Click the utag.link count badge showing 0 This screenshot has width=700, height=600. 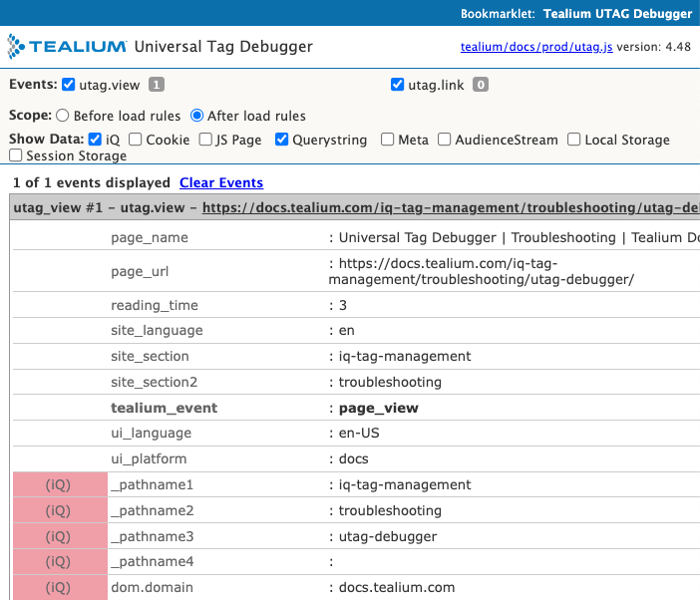(481, 85)
